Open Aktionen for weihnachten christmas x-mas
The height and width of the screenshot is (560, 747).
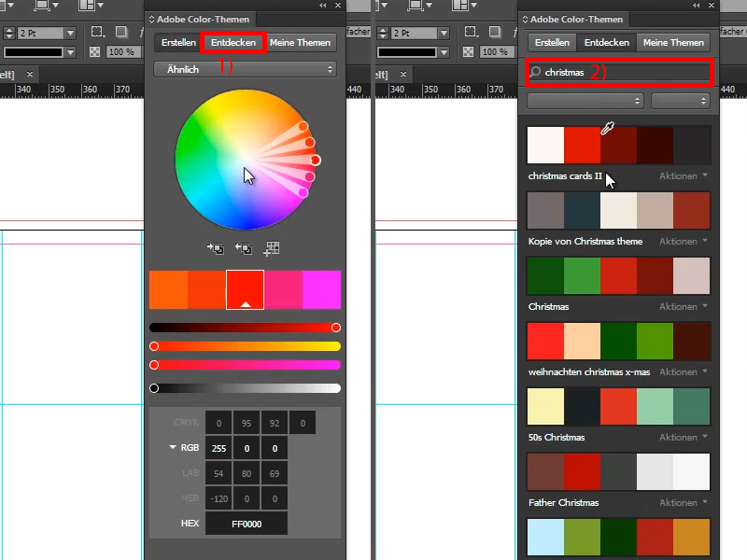[x=684, y=371]
